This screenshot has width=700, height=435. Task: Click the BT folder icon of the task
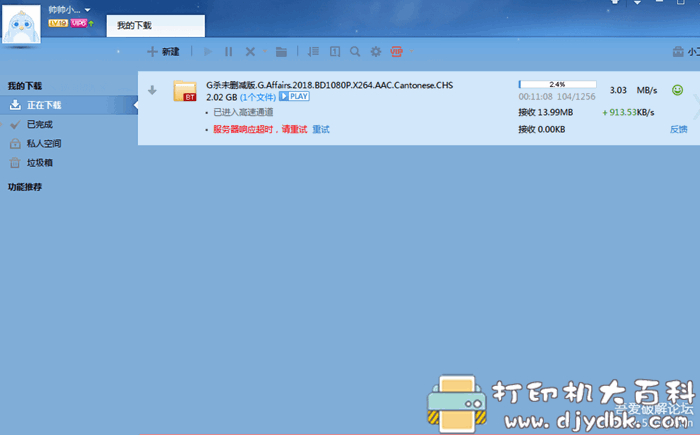tap(185, 91)
